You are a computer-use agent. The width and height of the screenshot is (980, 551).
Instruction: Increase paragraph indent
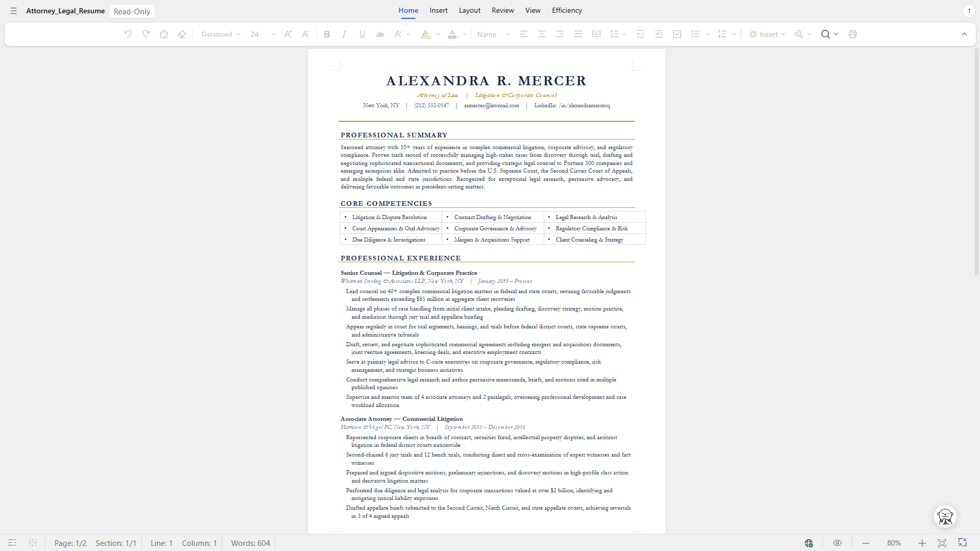pos(659,34)
